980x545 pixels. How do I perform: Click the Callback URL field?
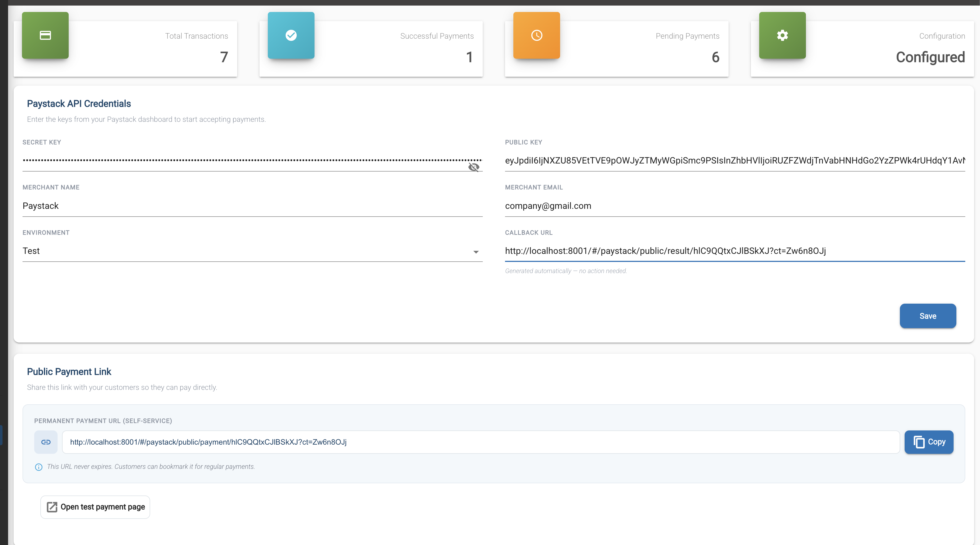[x=735, y=251]
